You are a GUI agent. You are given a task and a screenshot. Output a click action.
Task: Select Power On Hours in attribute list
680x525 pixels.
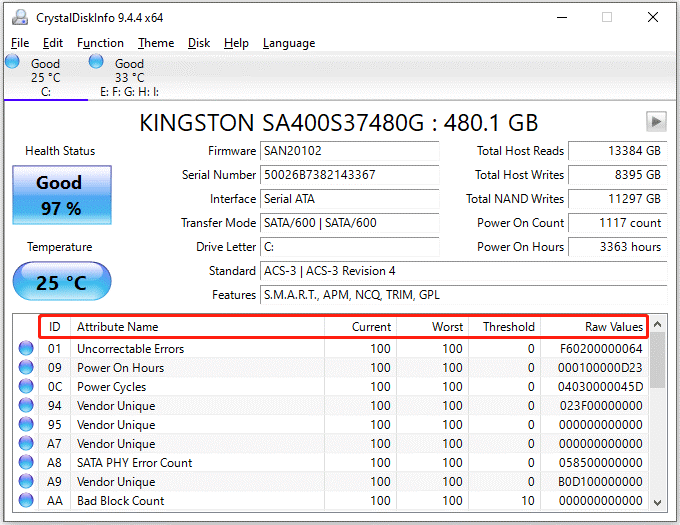[x=121, y=368]
